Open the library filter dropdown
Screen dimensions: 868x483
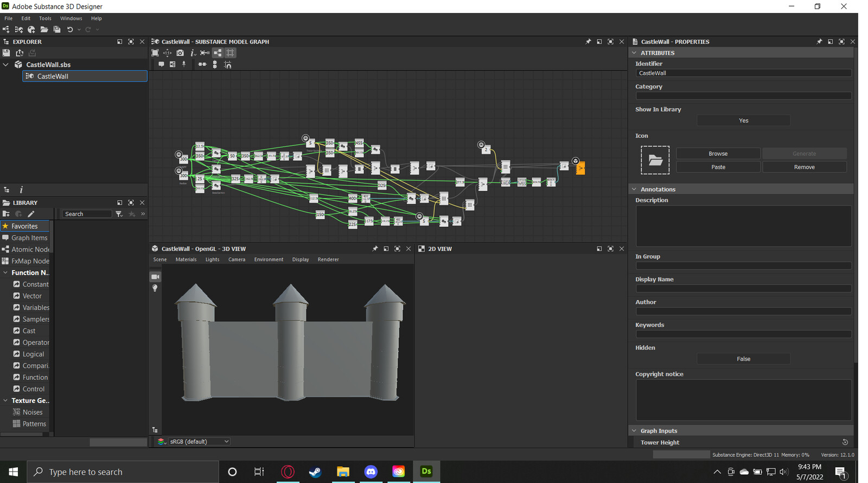pyautogui.click(x=119, y=214)
